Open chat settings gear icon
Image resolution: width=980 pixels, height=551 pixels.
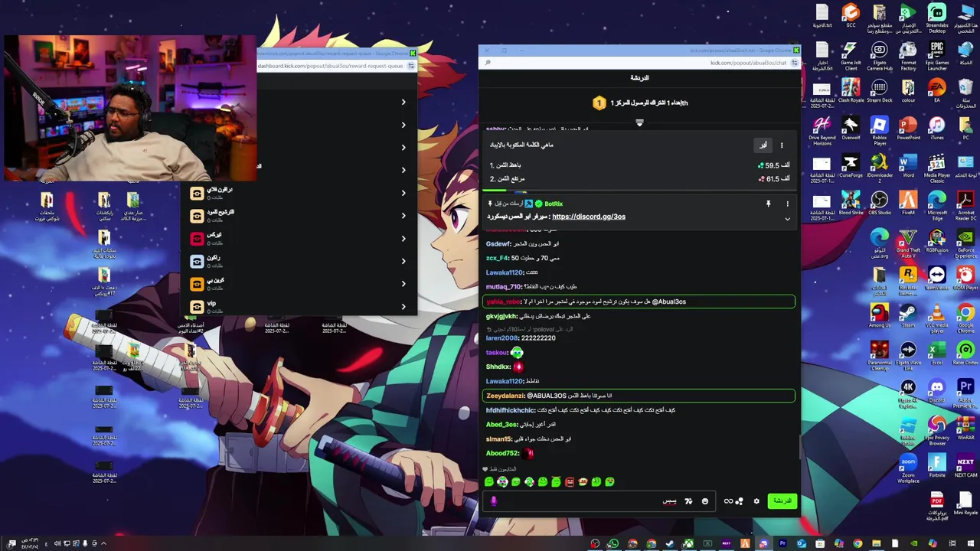point(756,501)
